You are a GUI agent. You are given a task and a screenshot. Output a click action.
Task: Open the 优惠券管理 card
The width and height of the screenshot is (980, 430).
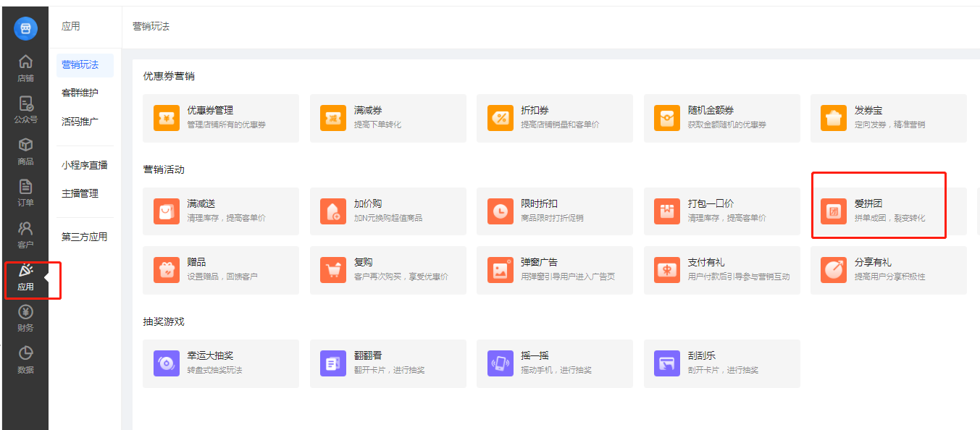click(x=221, y=118)
